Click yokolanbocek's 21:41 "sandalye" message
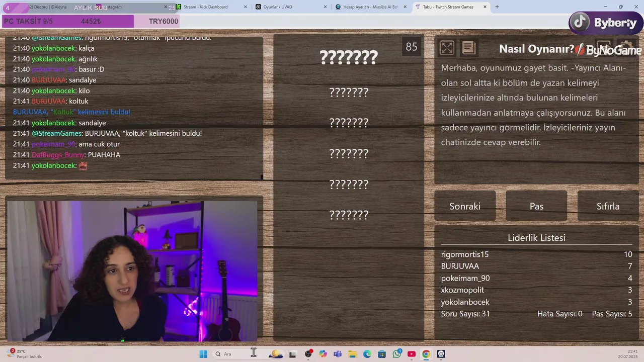The height and width of the screenshot is (362, 644). tap(59, 123)
